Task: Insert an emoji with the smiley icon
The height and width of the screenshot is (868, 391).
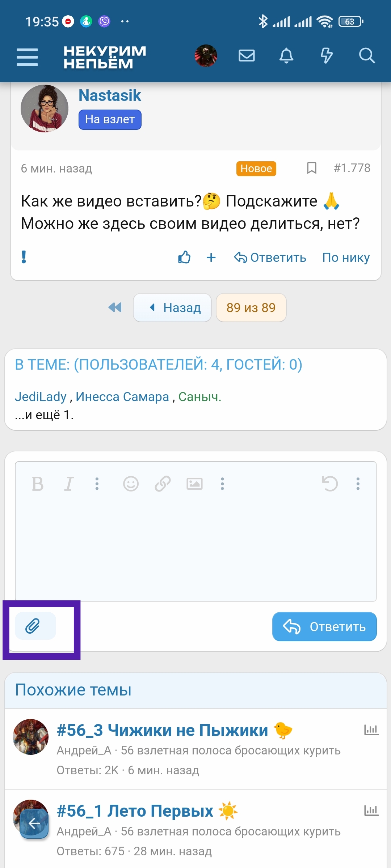Action: point(131,484)
